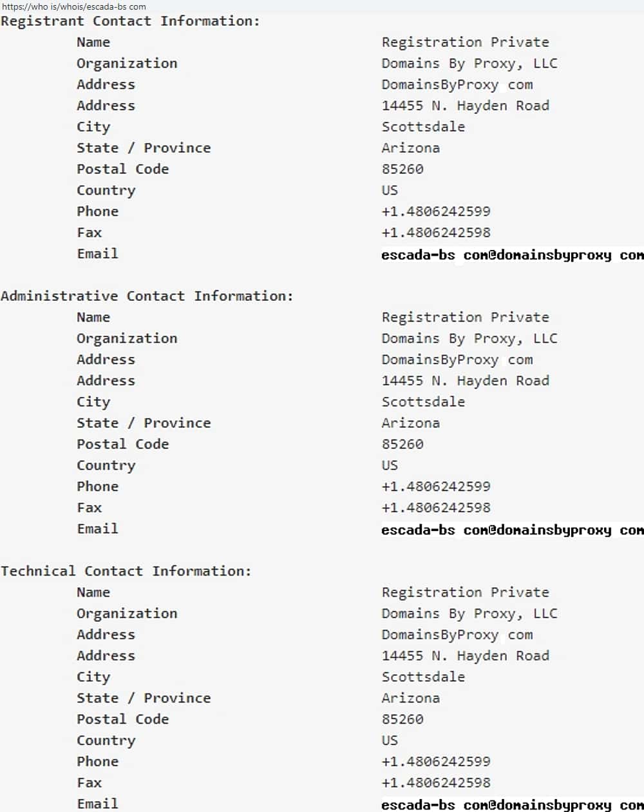Click the registrant's phone number +1.4806242599
The image size is (644, 812).
[x=436, y=211]
